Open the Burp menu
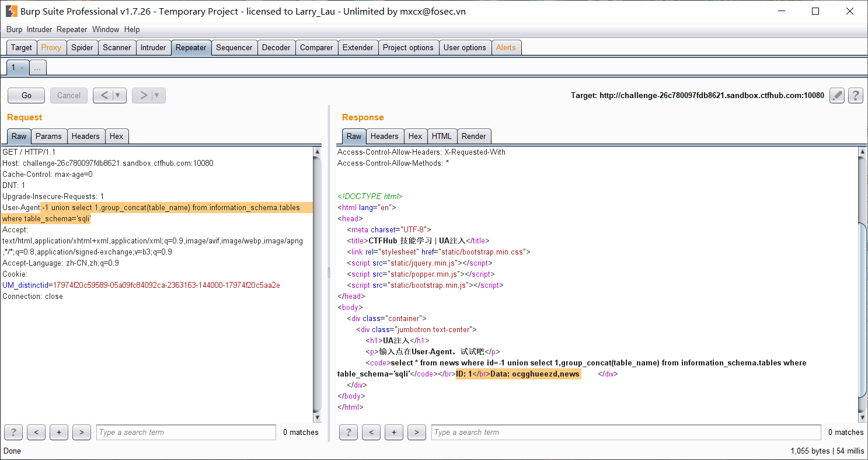This screenshot has height=460, width=868. pyautogui.click(x=15, y=29)
